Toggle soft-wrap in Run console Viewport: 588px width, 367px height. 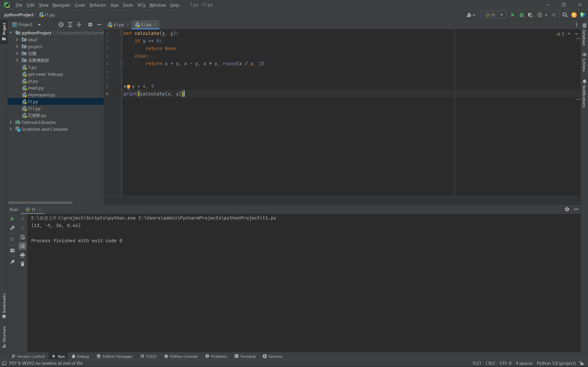22,237
